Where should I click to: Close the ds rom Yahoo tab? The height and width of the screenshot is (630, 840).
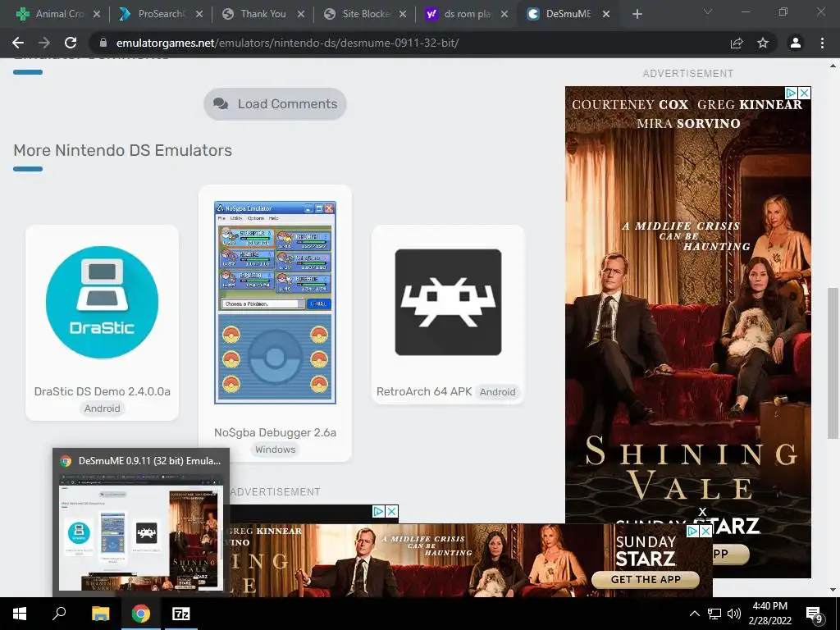pyautogui.click(x=504, y=15)
